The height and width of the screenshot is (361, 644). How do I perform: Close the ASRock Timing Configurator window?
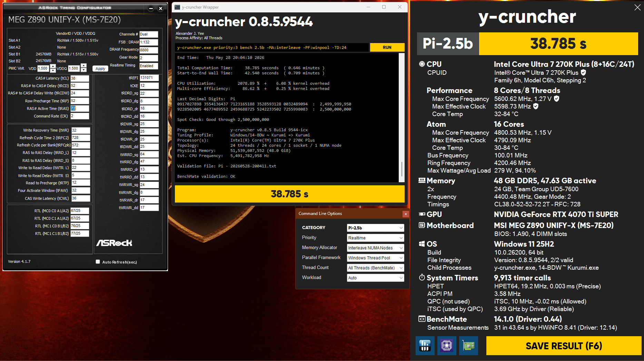(x=160, y=9)
